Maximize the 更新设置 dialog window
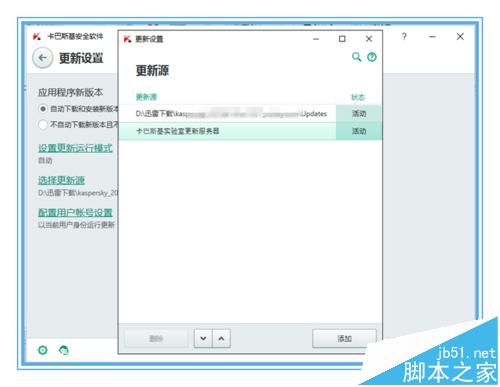The height and width of the screenshot is (387, 500). tap(342, 39)
